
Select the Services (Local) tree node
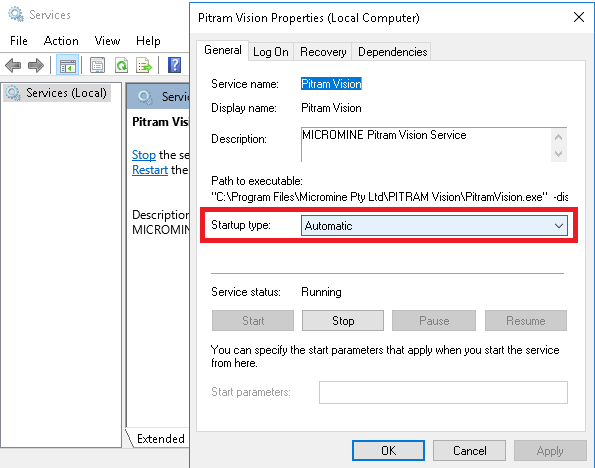(57, 93)
